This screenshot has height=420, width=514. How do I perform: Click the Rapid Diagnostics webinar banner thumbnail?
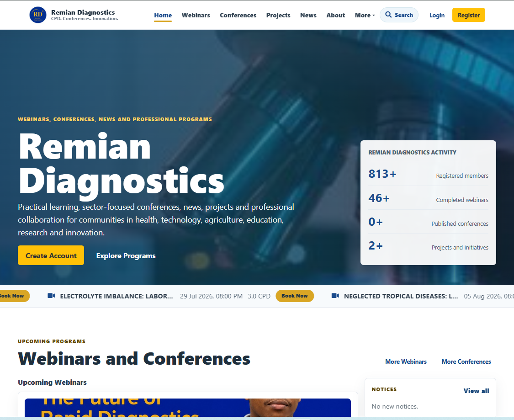coord(187,408)
